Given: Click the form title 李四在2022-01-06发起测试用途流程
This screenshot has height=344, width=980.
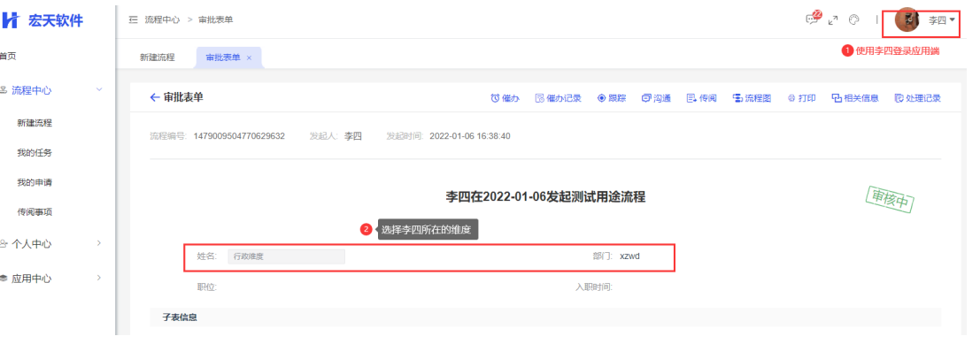Looking at the screenshot, I should (545, 197).
